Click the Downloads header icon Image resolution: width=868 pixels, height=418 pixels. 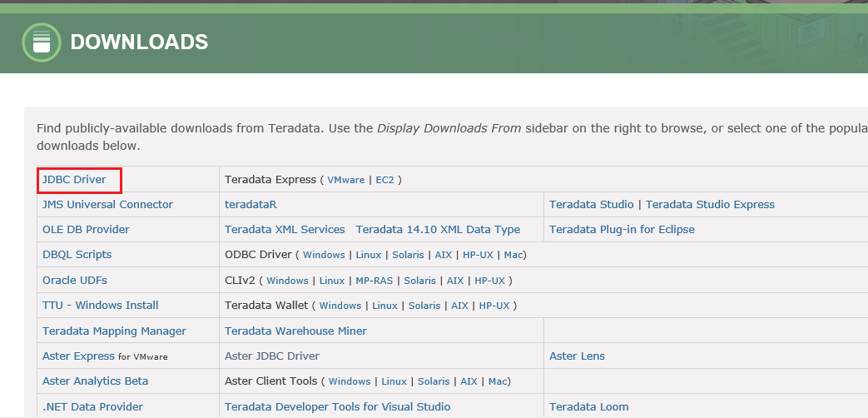pos(42,42)
